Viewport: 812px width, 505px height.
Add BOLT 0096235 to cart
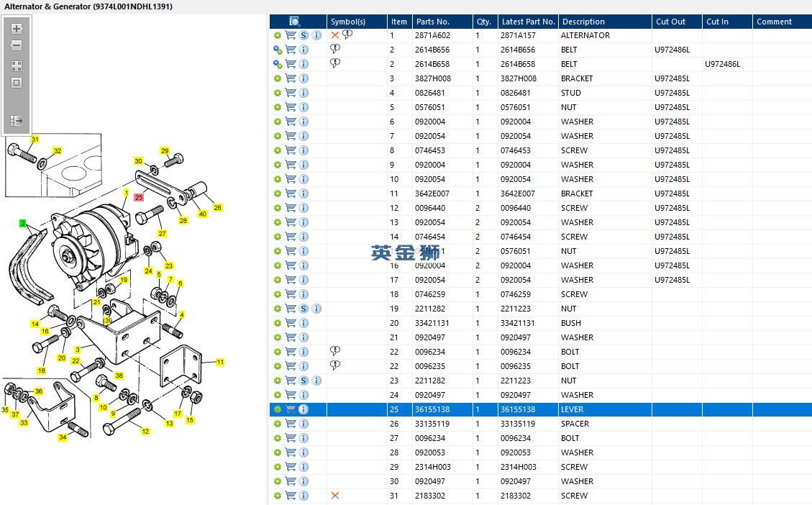(291, 366)
